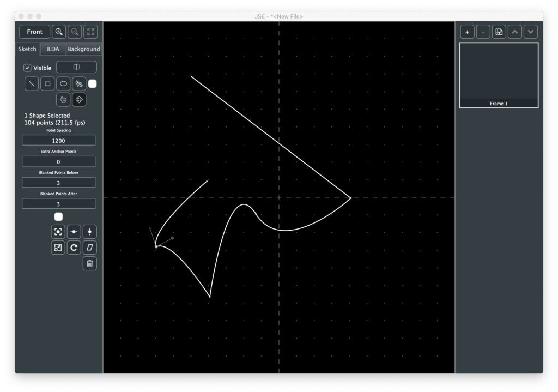Open the white drawing color swatch

pos(93,84)
